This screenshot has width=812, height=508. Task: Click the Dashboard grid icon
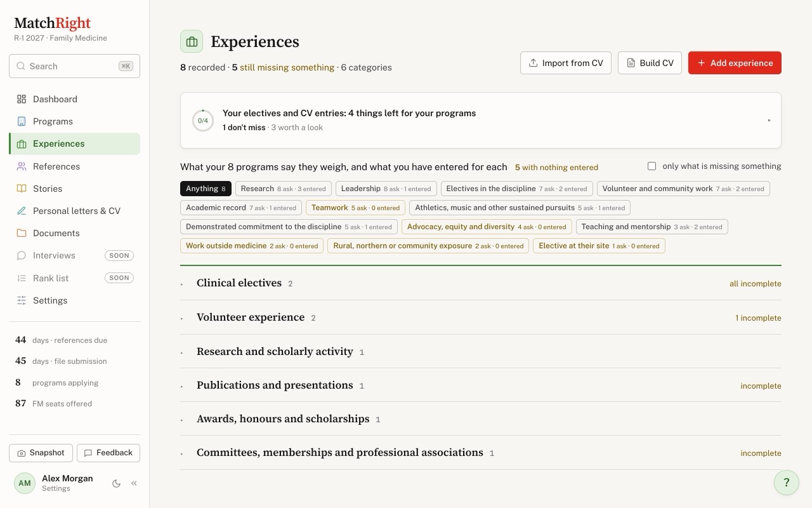pyautogui.click(x=22, y=99)
